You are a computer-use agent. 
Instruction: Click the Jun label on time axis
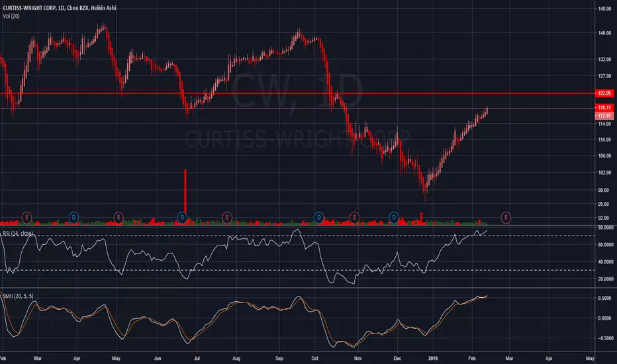[158, 359]
